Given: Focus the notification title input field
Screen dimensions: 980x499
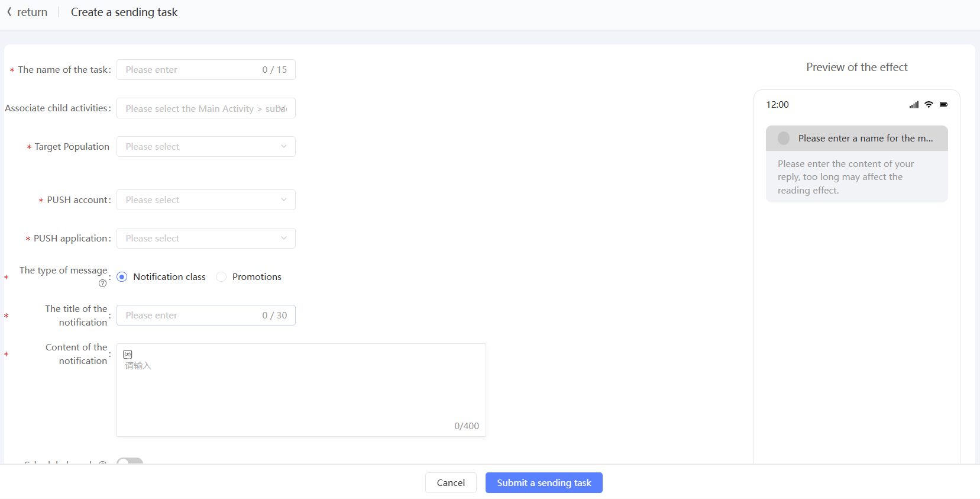Looking at the screenshot, I should tap(206, 316).
